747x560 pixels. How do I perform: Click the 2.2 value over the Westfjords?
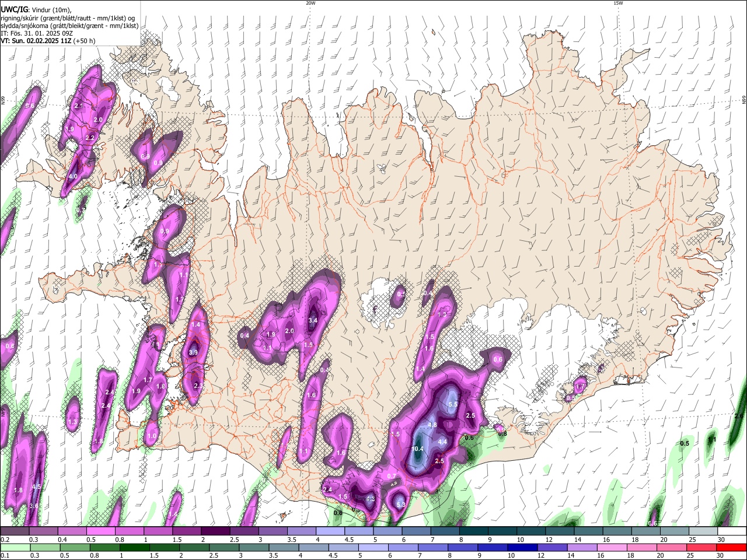pyautogui.click(x=90, y=138)
